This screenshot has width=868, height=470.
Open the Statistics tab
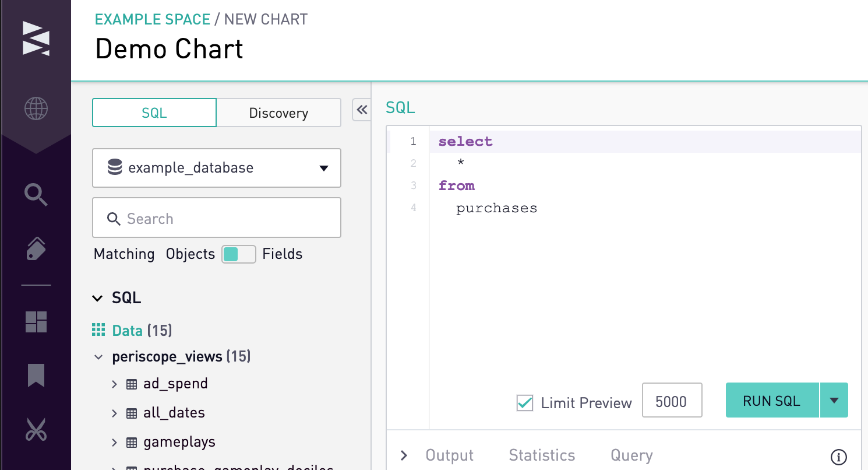542,455
